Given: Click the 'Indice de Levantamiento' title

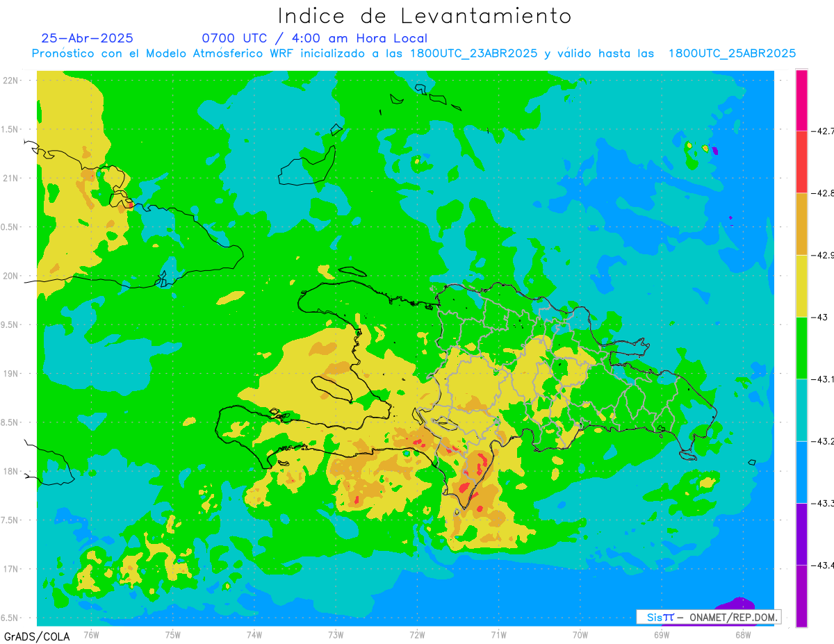Looking at the screenshot, I should coord(425,16).
